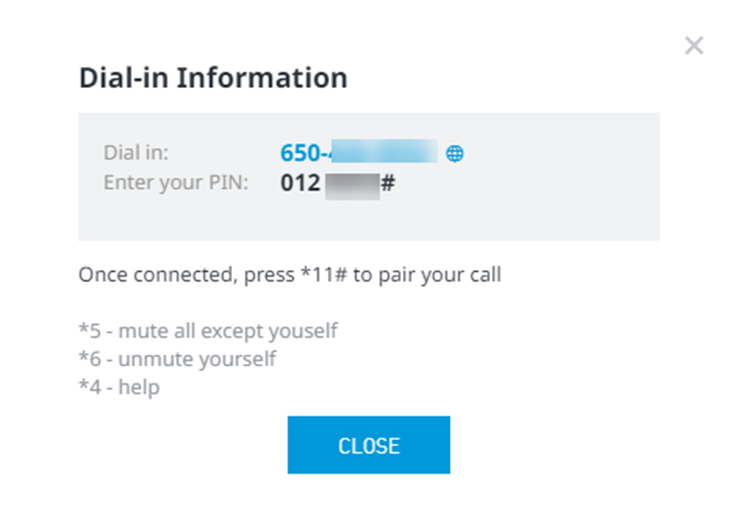This screenshot has height=513, width=738.
Task: Click the # symbol after the PIN
Action: [388, 183]
